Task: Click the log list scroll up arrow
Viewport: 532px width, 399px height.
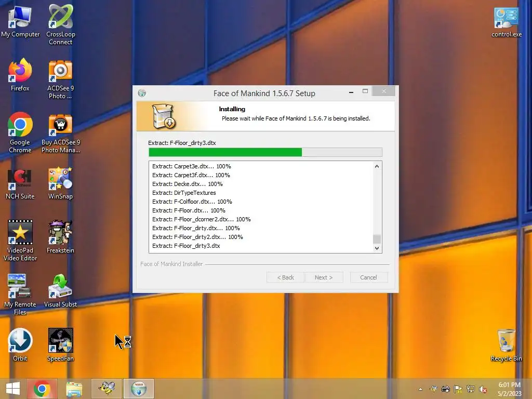Action: pyautogui.click(x=377, y=166)
